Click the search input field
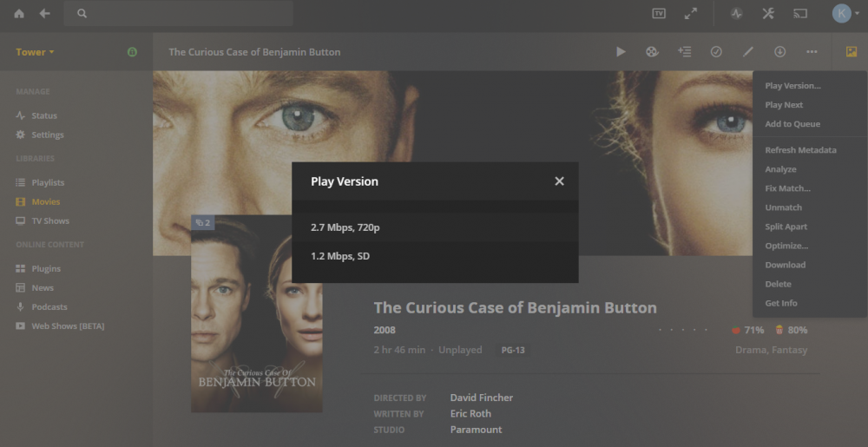 [x=178, y=14]
